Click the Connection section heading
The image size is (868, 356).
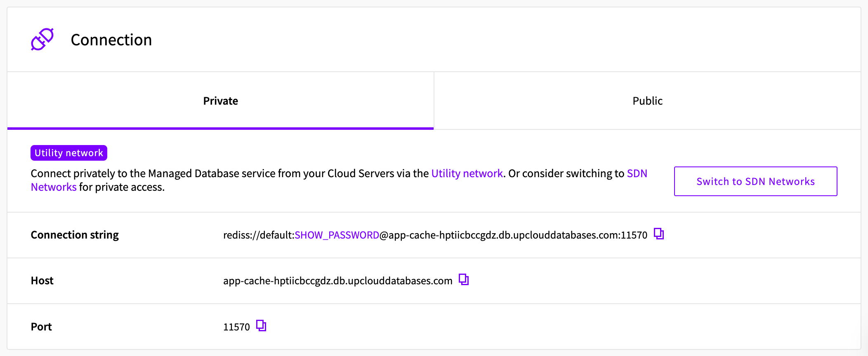(x=111, y=40)
